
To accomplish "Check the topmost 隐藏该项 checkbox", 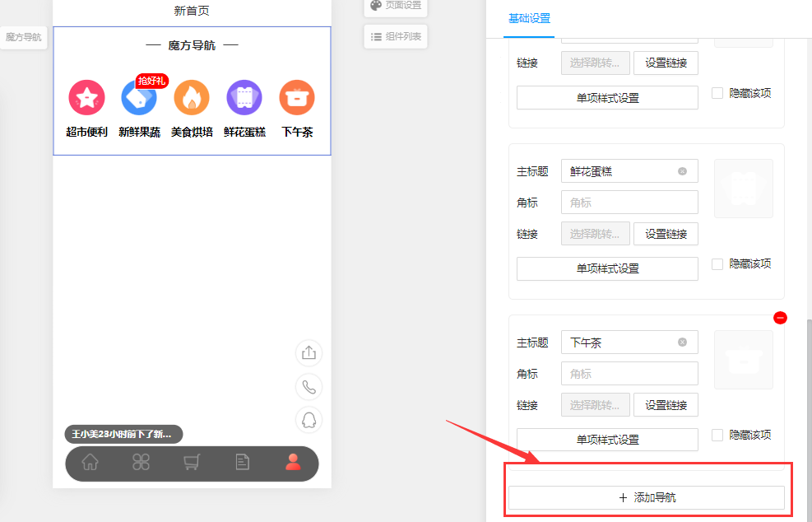I will point(717,93).
